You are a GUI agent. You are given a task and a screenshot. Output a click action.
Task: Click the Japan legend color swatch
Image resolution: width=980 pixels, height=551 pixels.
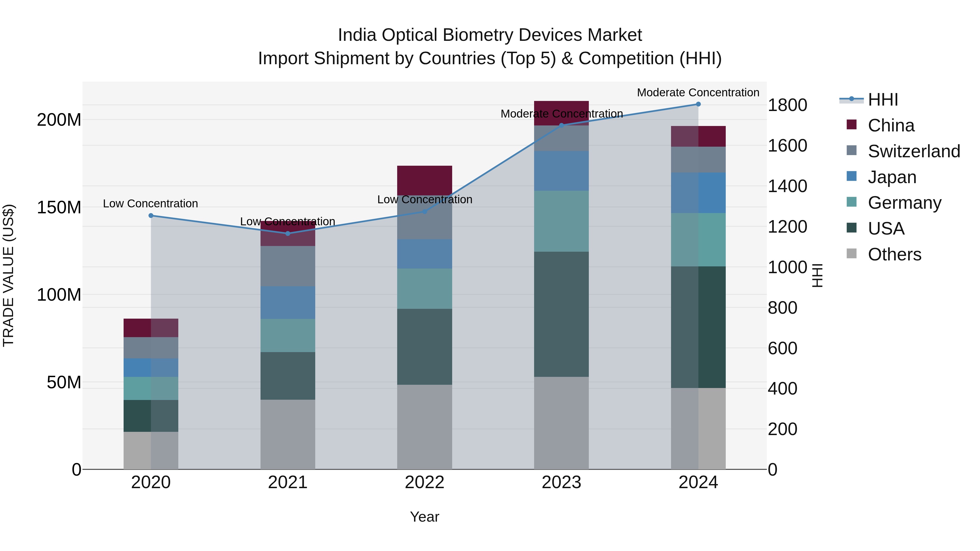(852, 176)
